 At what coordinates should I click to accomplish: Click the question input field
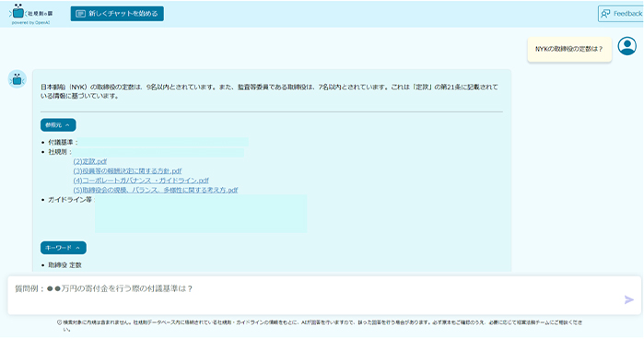point(324,296)
